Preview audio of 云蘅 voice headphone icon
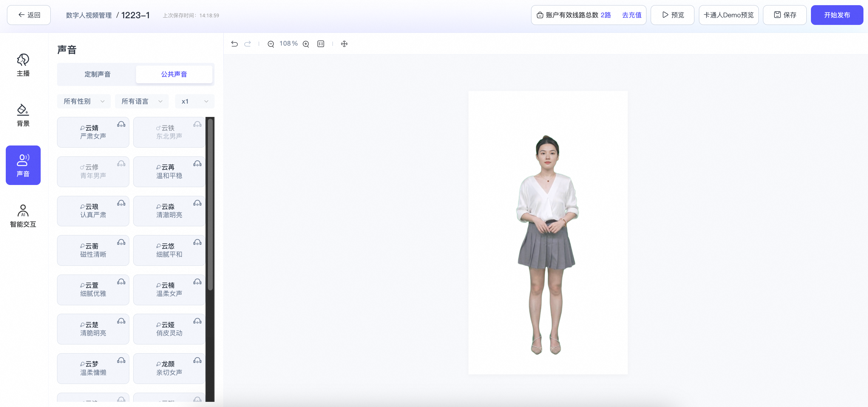Viewport: 868px width, 407px height. (121, 242)
